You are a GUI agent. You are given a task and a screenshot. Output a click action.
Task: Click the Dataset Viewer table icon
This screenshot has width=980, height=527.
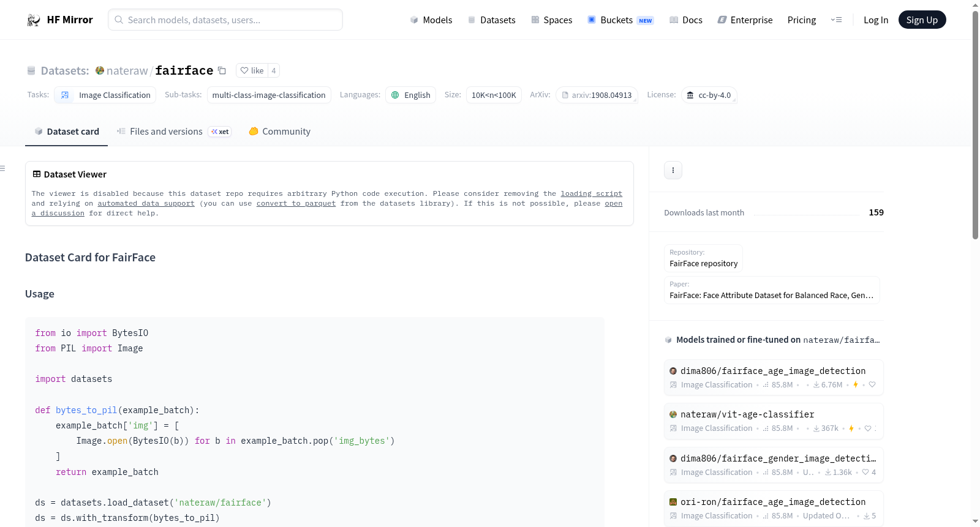(37, 174)
